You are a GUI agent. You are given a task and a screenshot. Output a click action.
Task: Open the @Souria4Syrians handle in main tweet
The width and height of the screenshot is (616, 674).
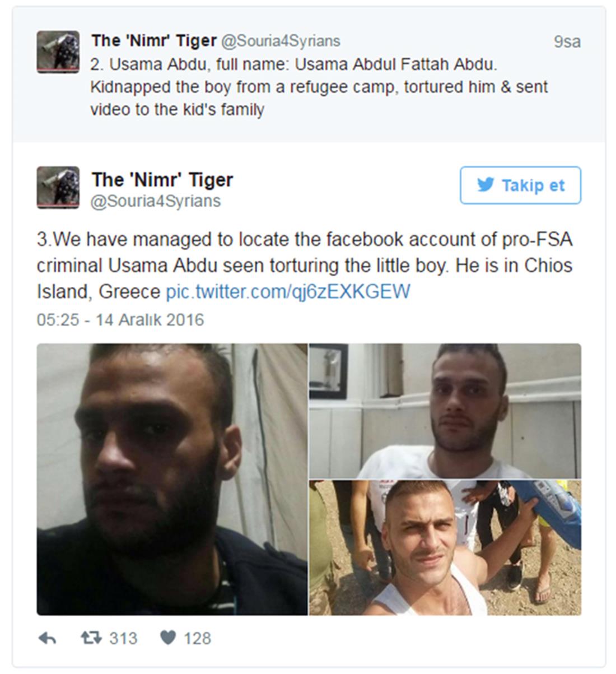(x=156, y=201)
